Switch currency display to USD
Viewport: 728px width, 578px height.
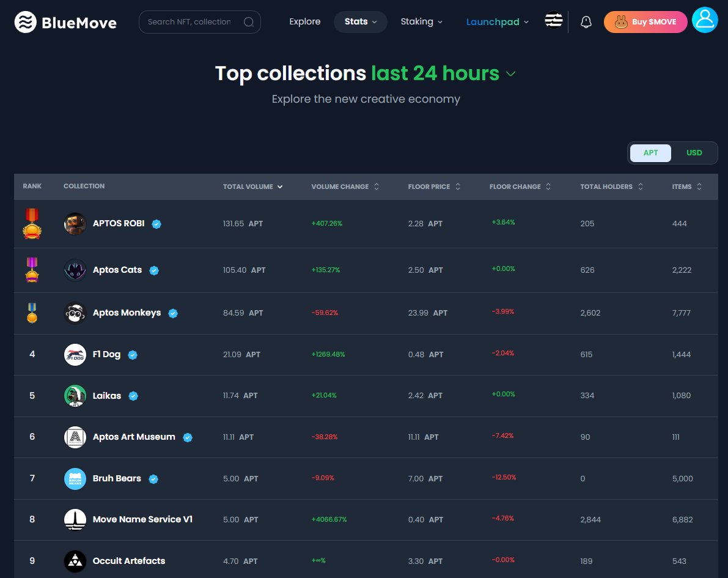(x=694, y=153)
